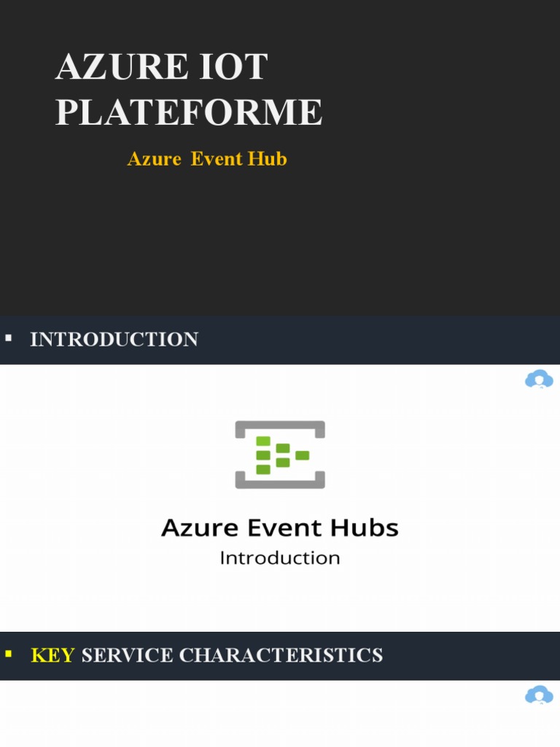Click the word "Event" in the yellow subtitle

[x=217, y=159]
